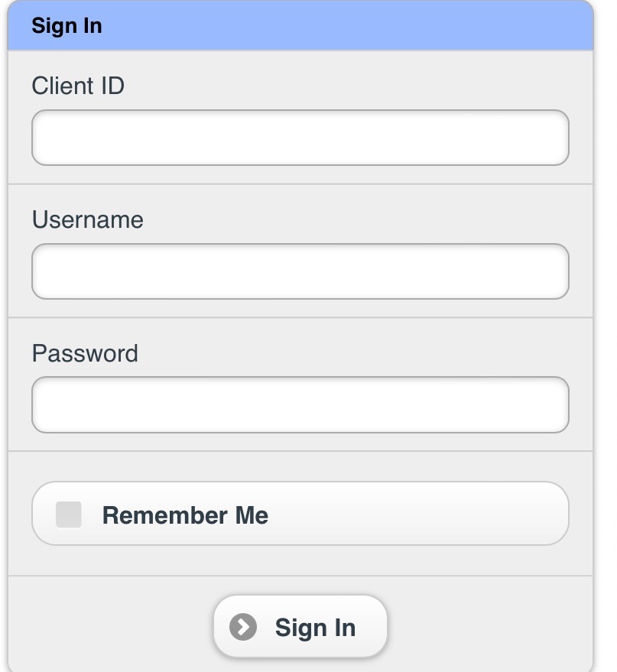This screenshot has width=617, height=672.
Task: Focus the Username text box
Action: click(300, 271)
